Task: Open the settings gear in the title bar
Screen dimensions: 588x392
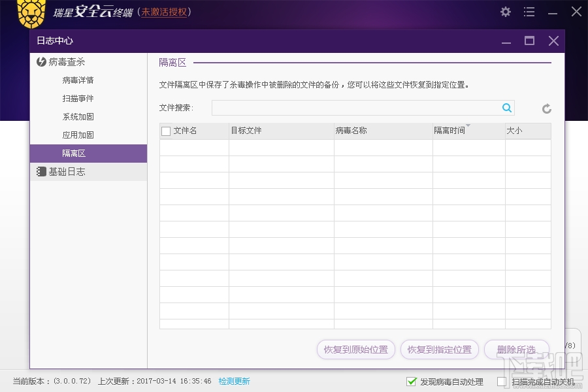Action: pyautogui.click(x=505, y=12)
